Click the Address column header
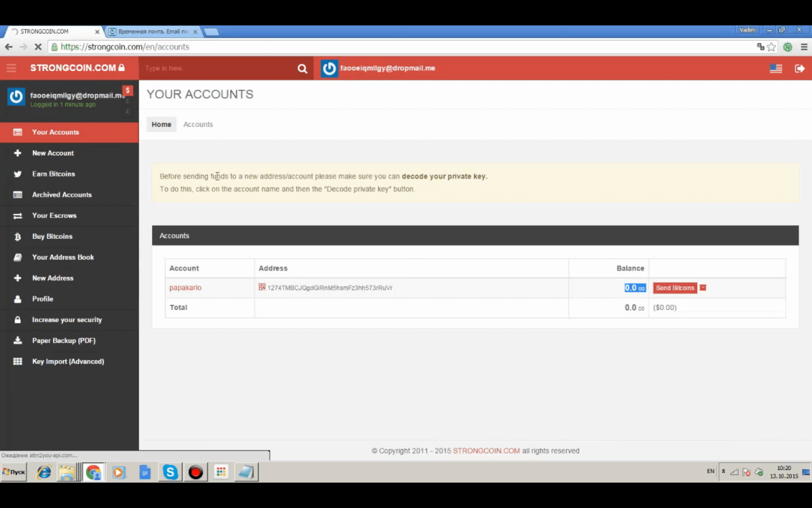This screenshot has height=508, width=812. [x=273, y=268]
